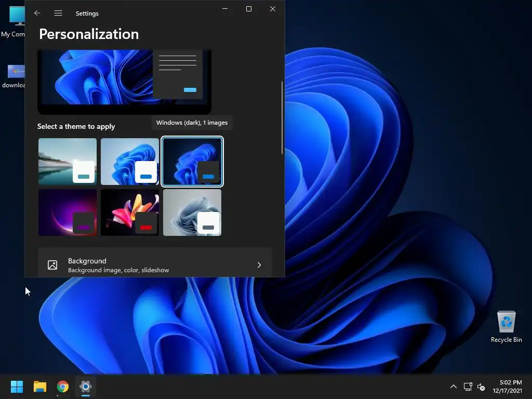Click the Settings gear taskbar icon

86,387
